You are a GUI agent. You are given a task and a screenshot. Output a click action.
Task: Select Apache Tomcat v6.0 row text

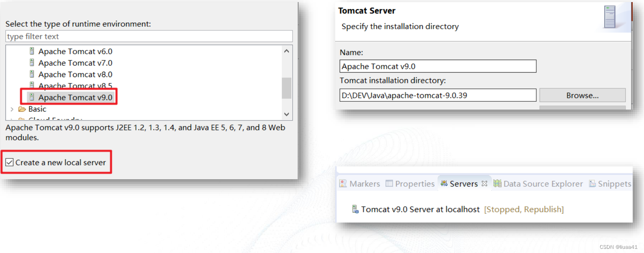76,51
